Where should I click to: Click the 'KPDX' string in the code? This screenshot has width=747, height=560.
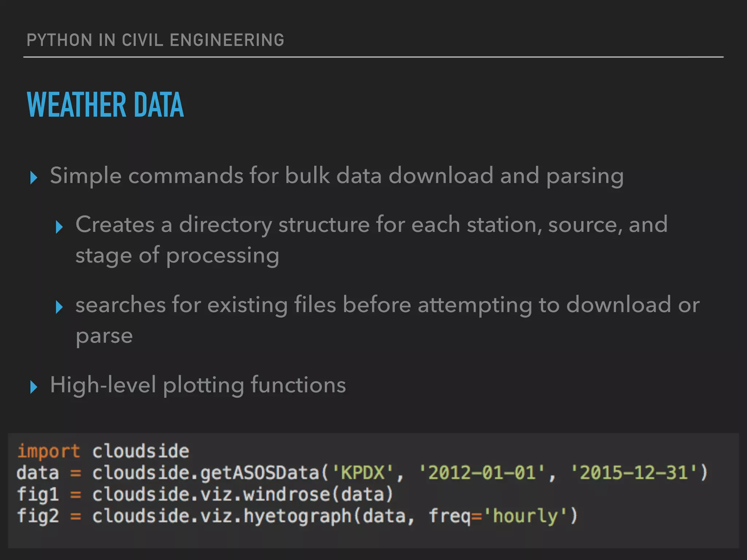pos(363,473)
